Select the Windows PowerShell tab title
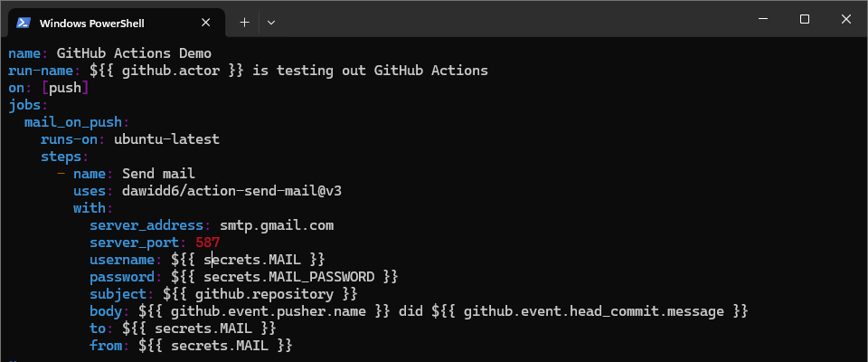 coord(92,23)
